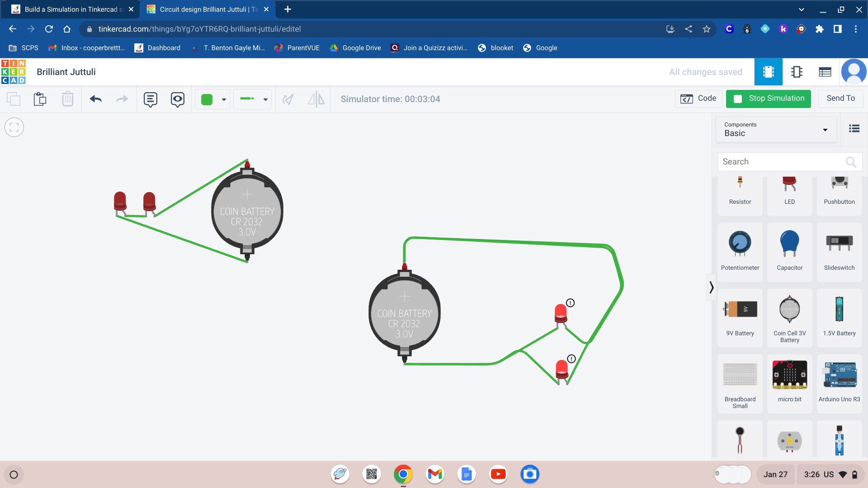Open the Parts list view icon
868x488 pixels.
pyautogui.click(x=825, y=71)
